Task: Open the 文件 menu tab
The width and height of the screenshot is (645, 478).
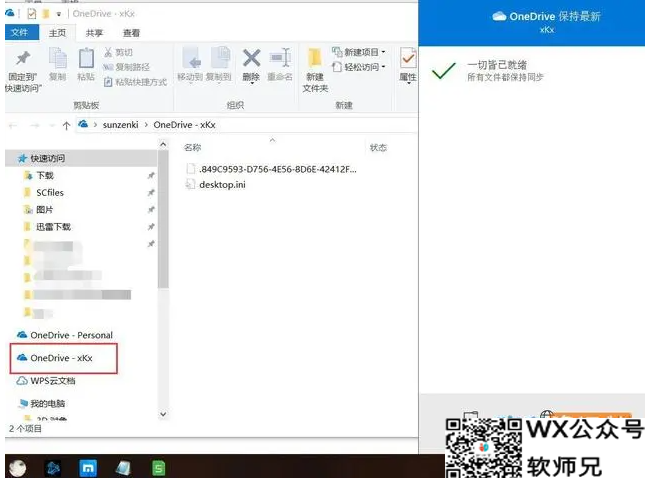Action: [x=21, y=32]
